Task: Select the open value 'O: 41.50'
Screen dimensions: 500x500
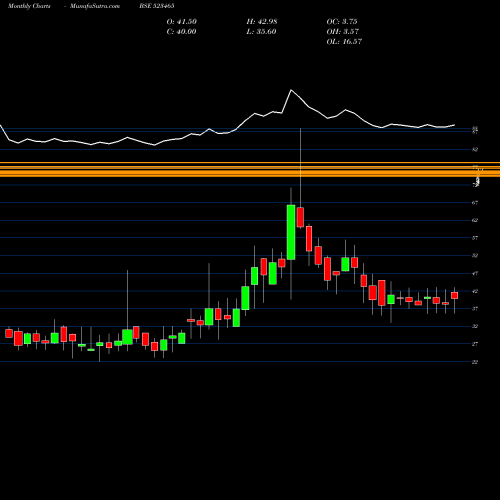Action: pos(182,21)
